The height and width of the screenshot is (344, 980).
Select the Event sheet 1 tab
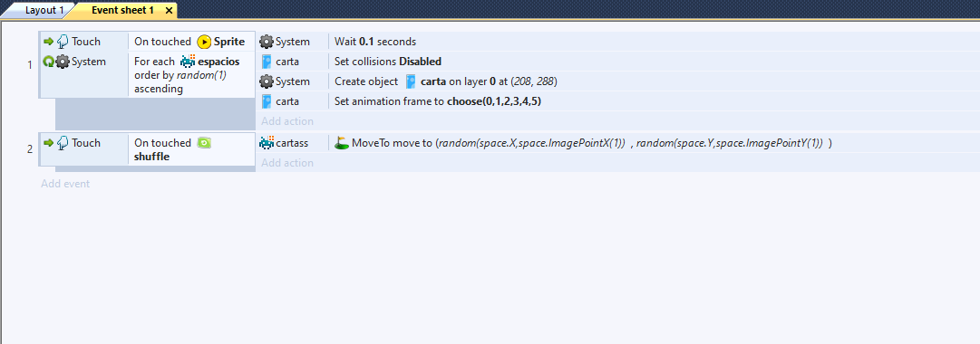point(122,10)
